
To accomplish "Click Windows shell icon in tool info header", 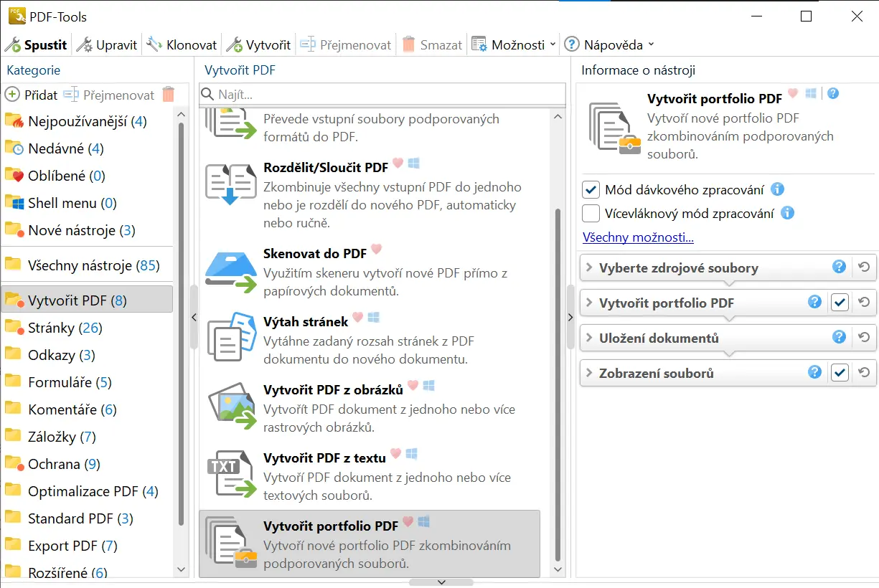I will (812, 93).
